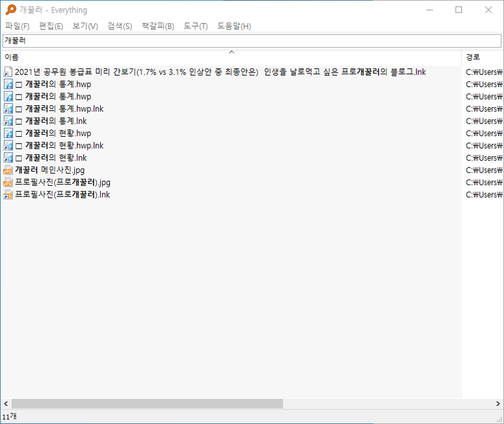This screenshot has height=424, width=504.
Task: Open the 보기(V) menu
Action: click(85, 26)
